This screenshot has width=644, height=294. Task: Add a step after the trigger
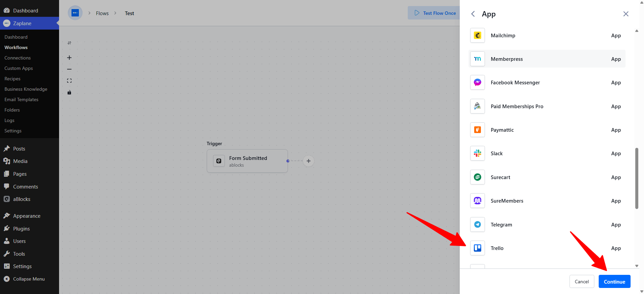coord(308,161)
